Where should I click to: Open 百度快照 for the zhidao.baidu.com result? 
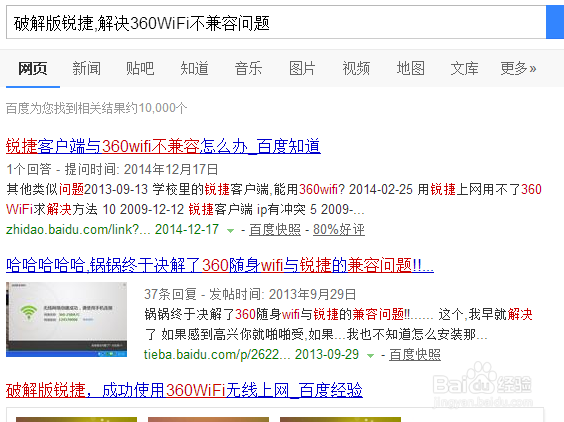[275, 230]
